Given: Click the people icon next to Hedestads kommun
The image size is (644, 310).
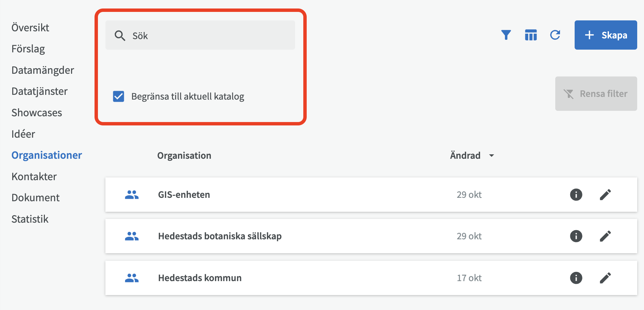Looking at the screenshot, I should click(132, 278).
